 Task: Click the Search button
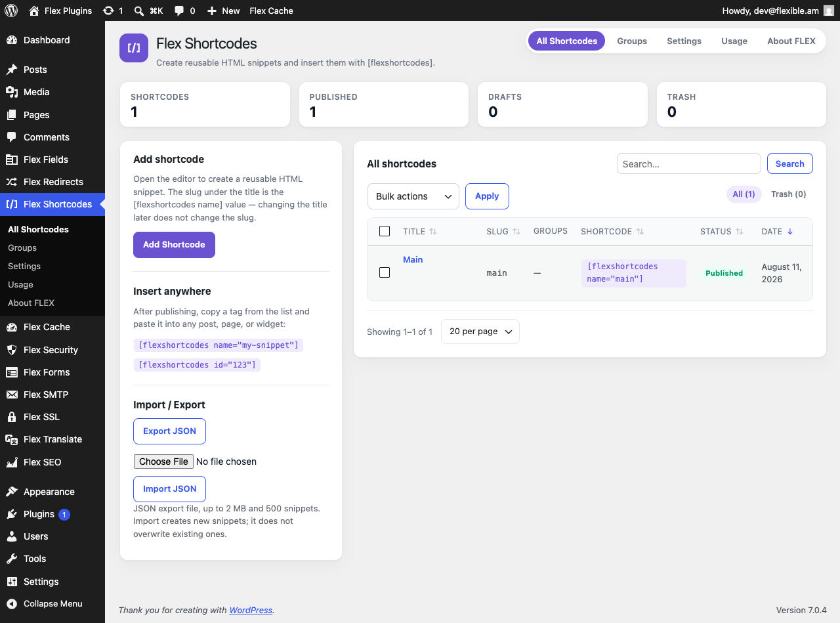click(x=790, y=163)
